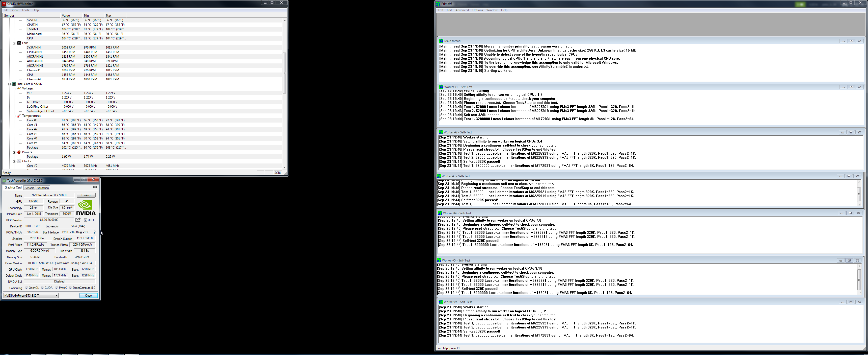Select the AUXFANIN2 fan row
This screenshot has width=868, height=355.
pos(143,61)
